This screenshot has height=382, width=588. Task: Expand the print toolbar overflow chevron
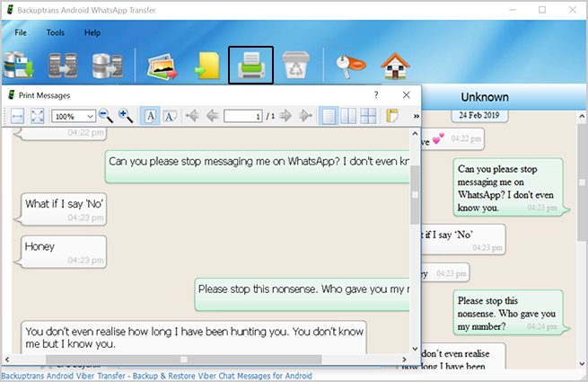(416, 116)
